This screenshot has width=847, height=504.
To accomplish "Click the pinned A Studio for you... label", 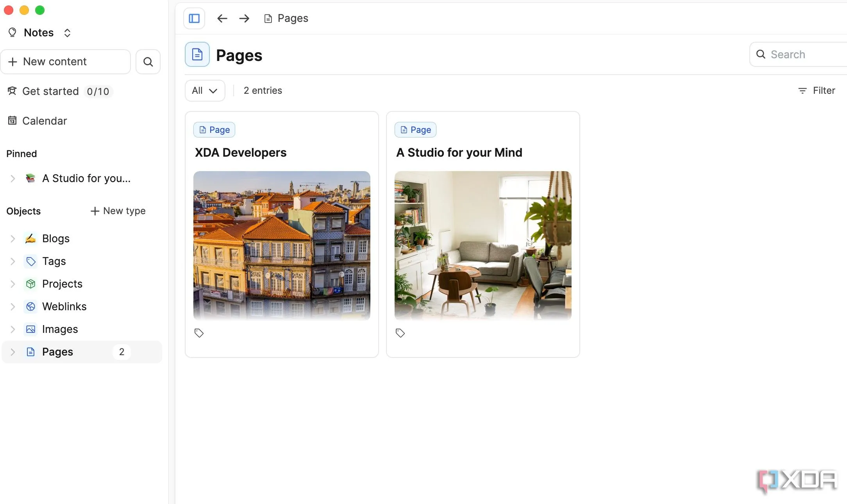I will tap(86, 179).
